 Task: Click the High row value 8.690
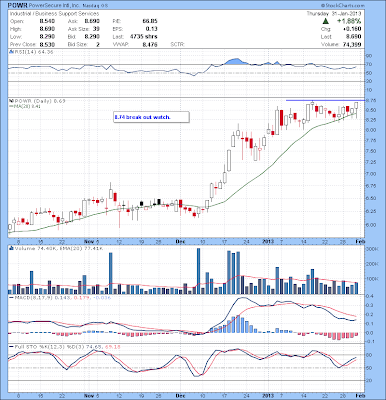[47, 29]
